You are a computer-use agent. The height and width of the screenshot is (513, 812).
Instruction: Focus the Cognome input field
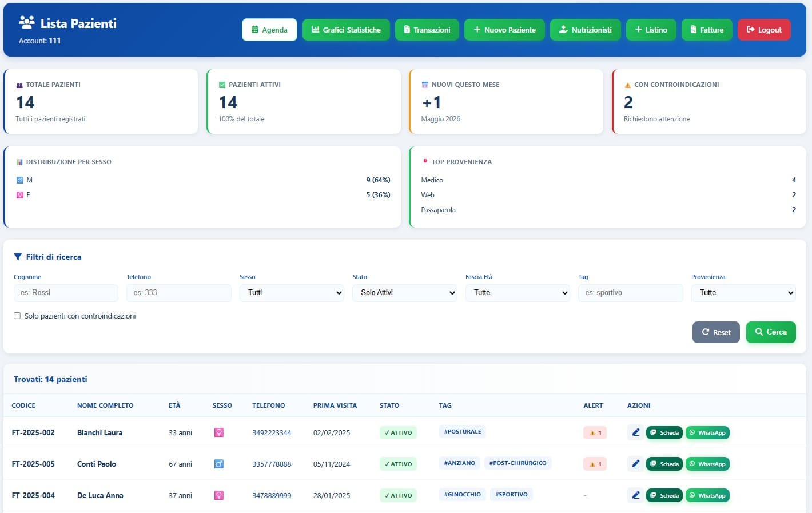(x=66, y=293)
